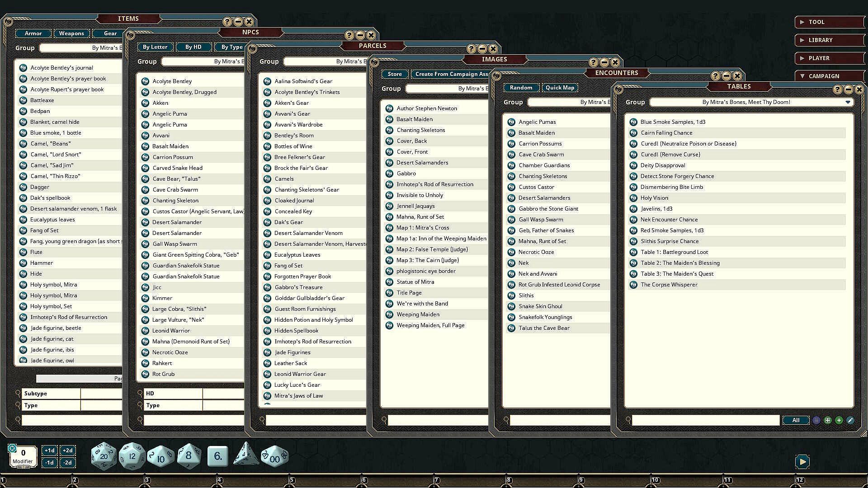
Task: Click the green grid icon in Tables
Action: pos(827,420)
